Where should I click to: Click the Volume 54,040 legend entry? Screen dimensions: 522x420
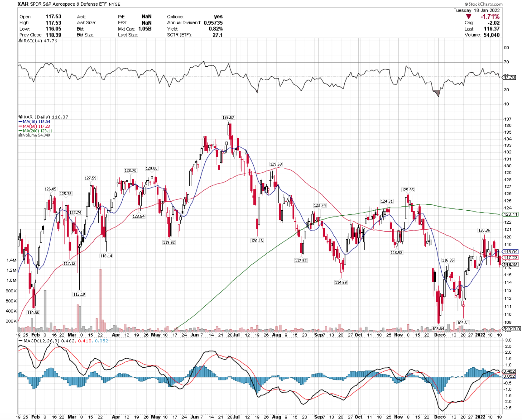[34, 135]
